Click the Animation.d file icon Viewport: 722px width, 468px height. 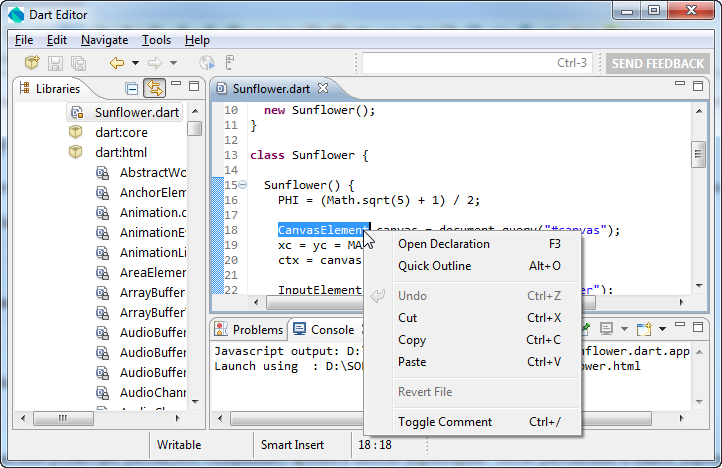[x=102, y=213]
